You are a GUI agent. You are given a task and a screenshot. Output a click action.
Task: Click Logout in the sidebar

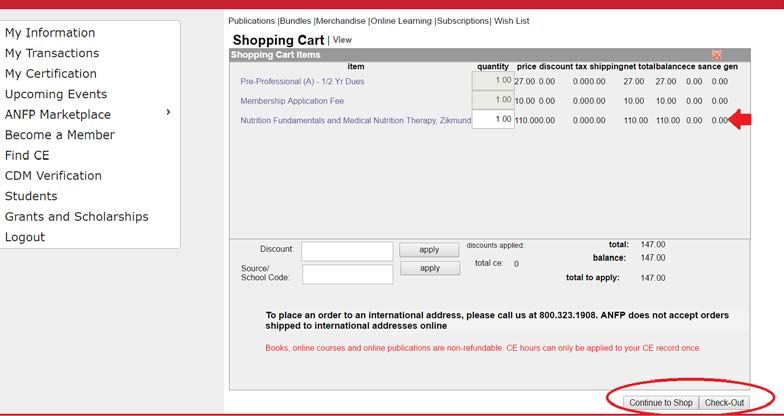pyautogui.click(x=25, y=237)
